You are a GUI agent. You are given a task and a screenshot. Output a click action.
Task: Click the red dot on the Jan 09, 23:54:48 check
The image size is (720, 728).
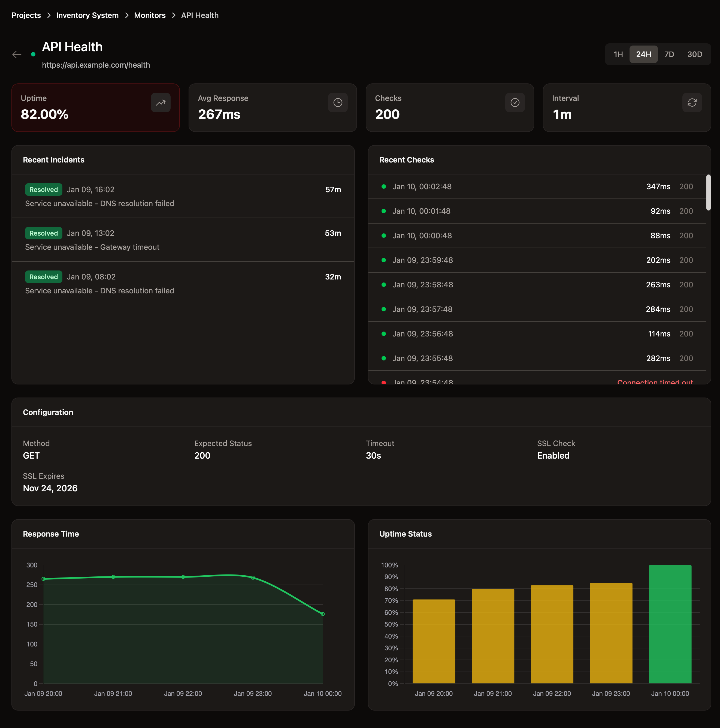(x=384, y=382)
